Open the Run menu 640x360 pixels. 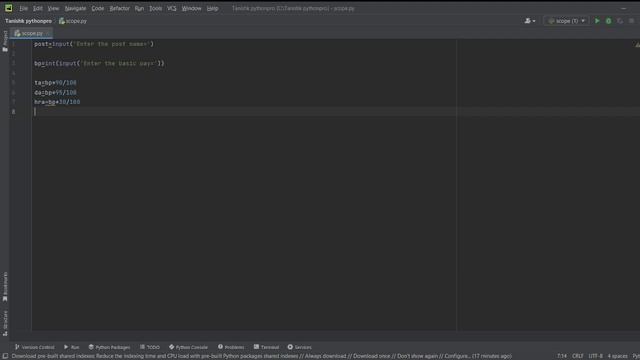pos(139,9)
